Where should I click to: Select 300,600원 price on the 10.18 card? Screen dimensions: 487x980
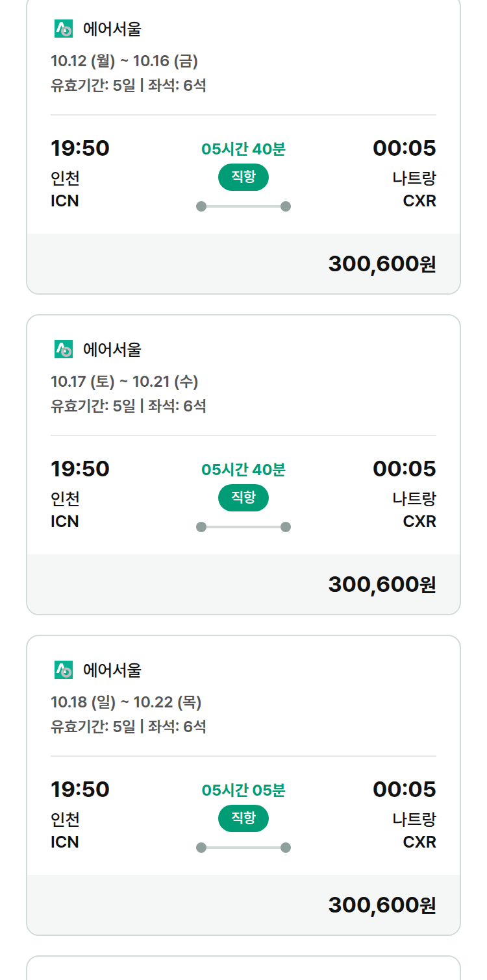pos(382,905)
